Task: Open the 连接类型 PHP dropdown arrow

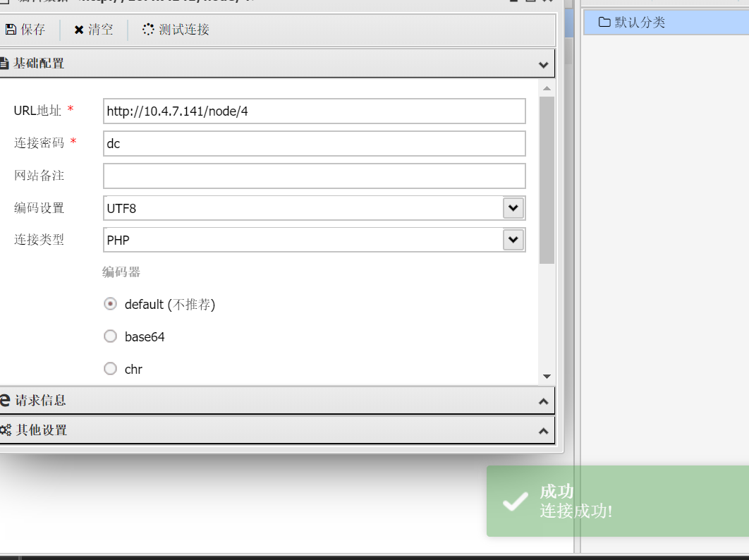Action: [513, 240]
